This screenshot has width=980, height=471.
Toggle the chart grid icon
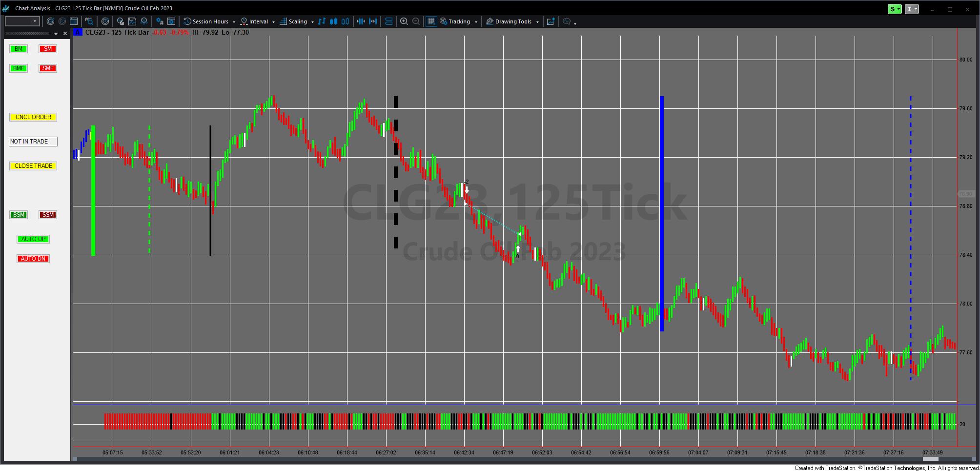(431, 21)
